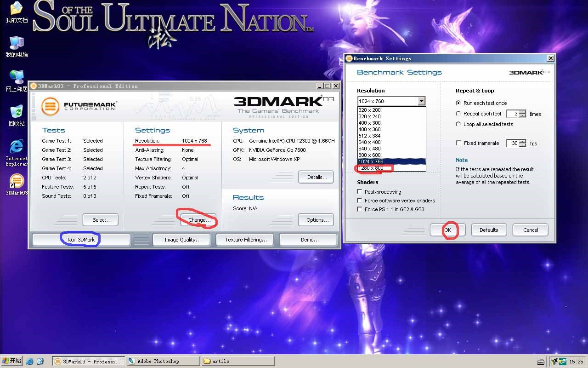The image size is (588, 368).
Task: Click the second quick launch icon
Action: point(40,361)
